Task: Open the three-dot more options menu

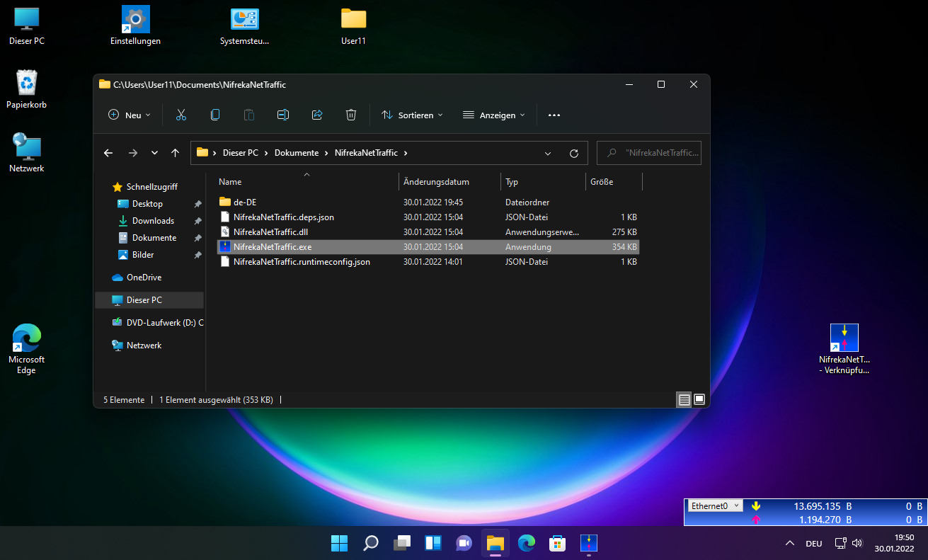Action: (x=554, y=115)
